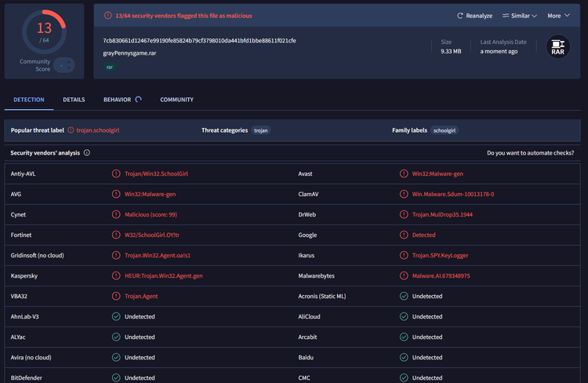Click the Reanalyze refresh icon

click(460, 16)
